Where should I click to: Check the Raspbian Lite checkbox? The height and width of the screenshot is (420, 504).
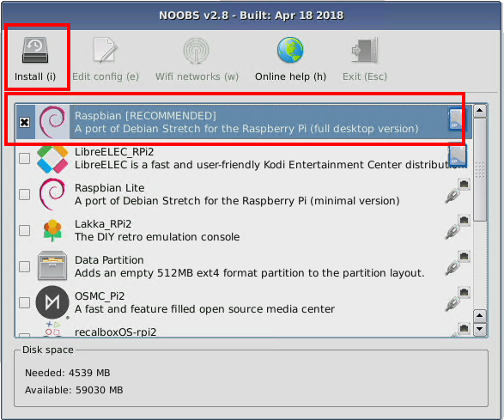tap(24, 194)
